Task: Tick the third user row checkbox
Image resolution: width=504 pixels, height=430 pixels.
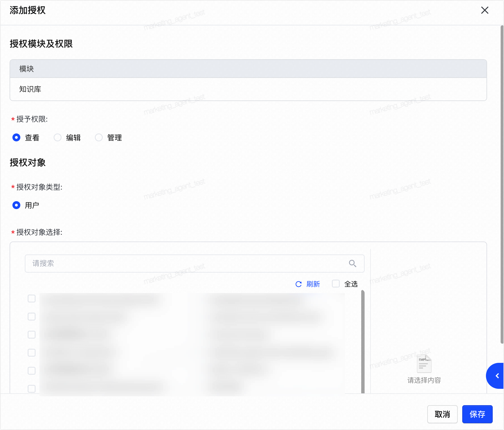Action: click(x=32, y=335)
